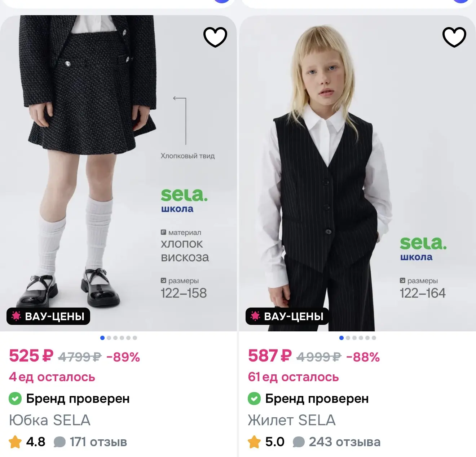Open the Юбка SELA product title
Viewport: 476px width, 457px height.
[x=50, y=420]
